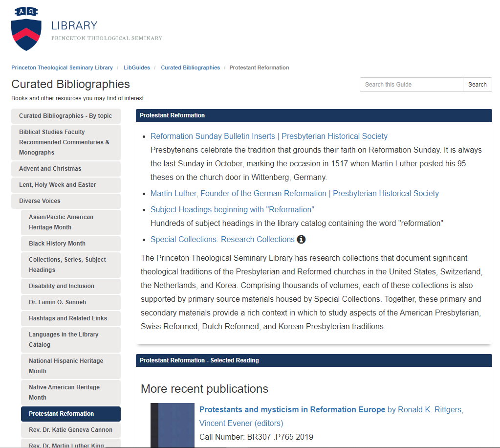
Task: Open Princeton Theological Seminary Library breadcrumb
Action: click(x=62, y=67)
